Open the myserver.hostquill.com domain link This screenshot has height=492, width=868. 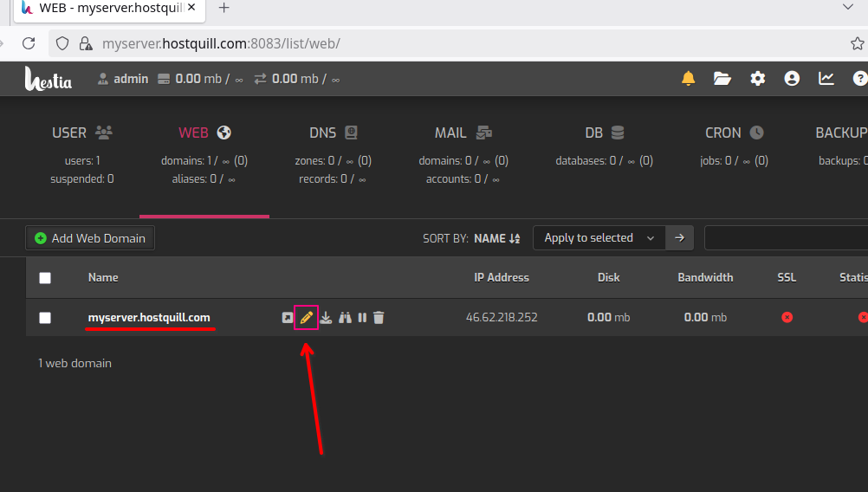pos(149,318)
